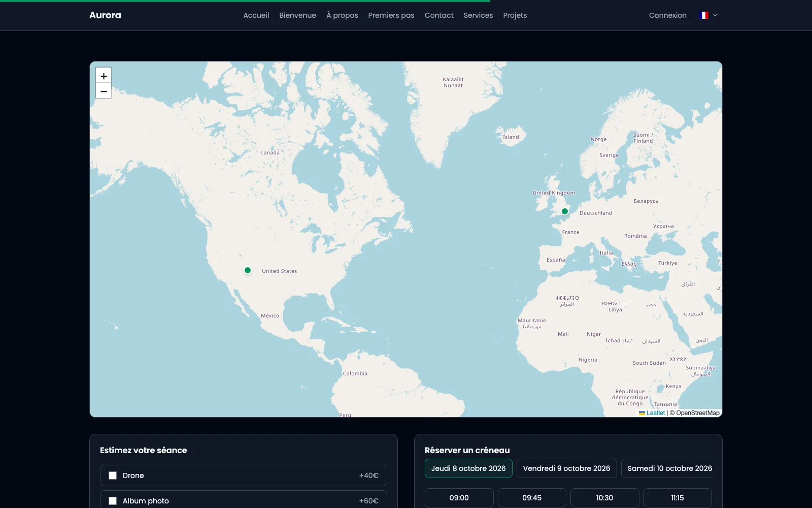This screenshot has width=812, height=508.
Task: Open the Leaflet attribution link
Action: (655, 413)
